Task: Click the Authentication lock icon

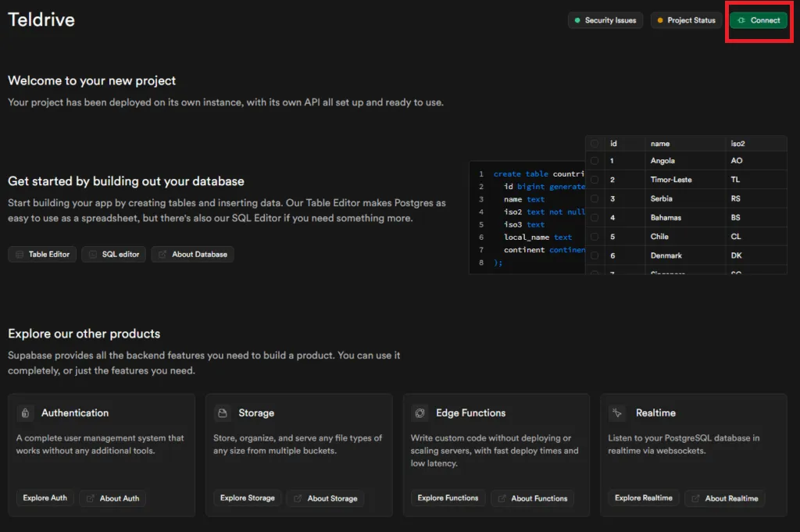Action: click(x=26, y=413)
